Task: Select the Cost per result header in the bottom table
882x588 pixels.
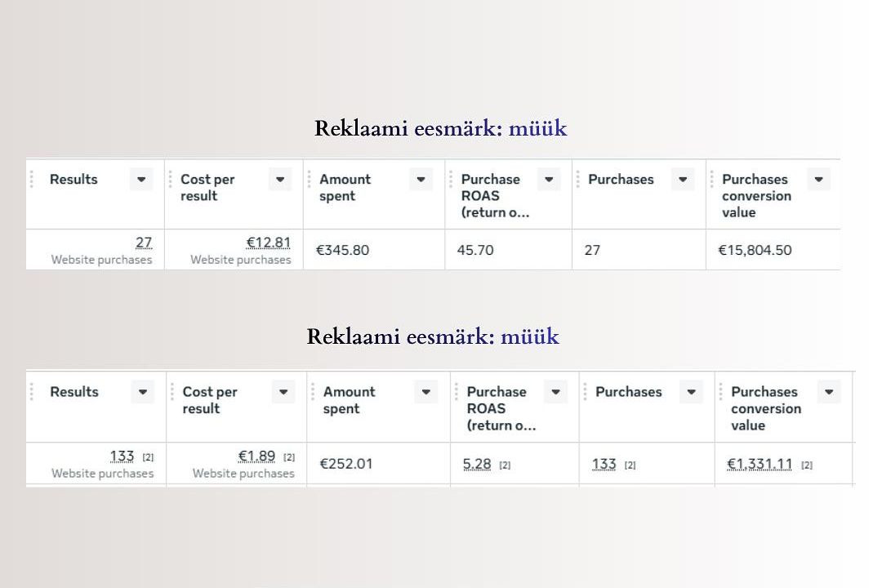Action: click(209, 400)
